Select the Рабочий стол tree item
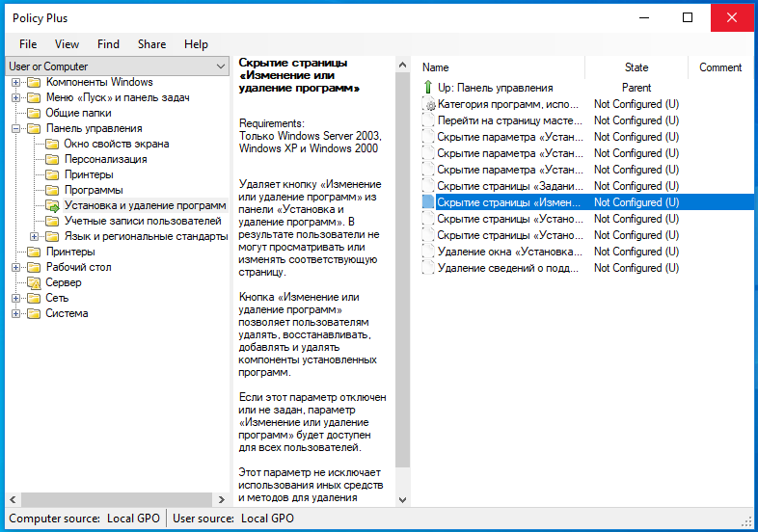This screenshot has width=758, height=532. point(78,267)
